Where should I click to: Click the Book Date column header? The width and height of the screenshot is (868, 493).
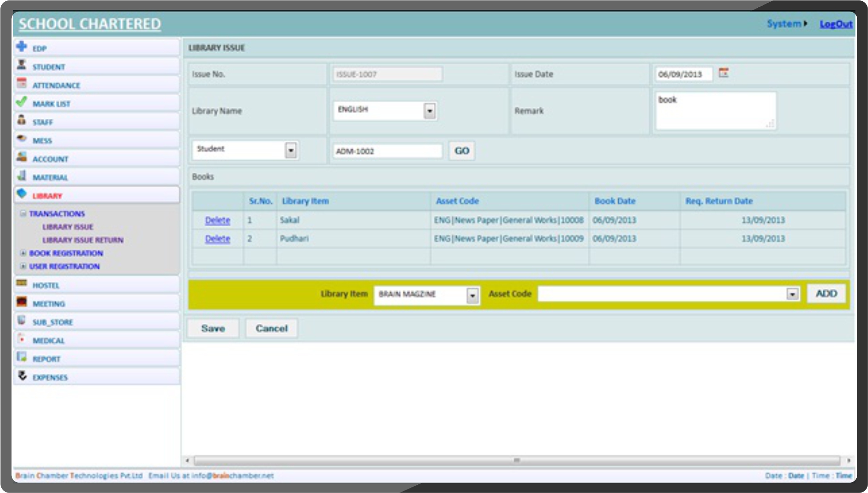(x=615, y=201)
